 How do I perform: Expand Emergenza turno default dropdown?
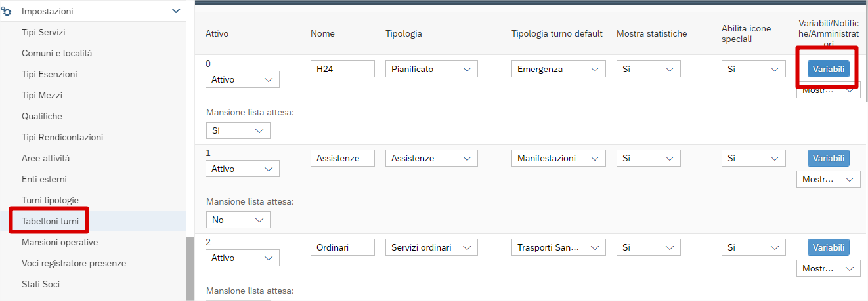[x=558, y=69]
